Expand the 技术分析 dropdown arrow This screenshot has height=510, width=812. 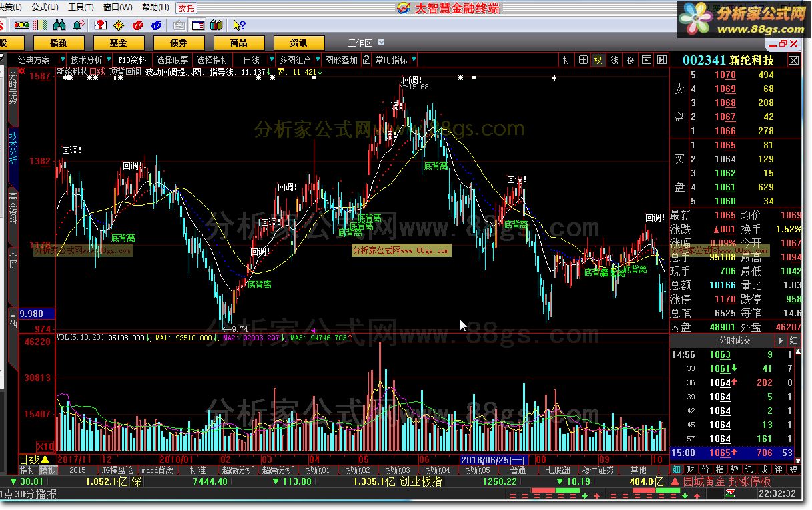tap(108, 60)
